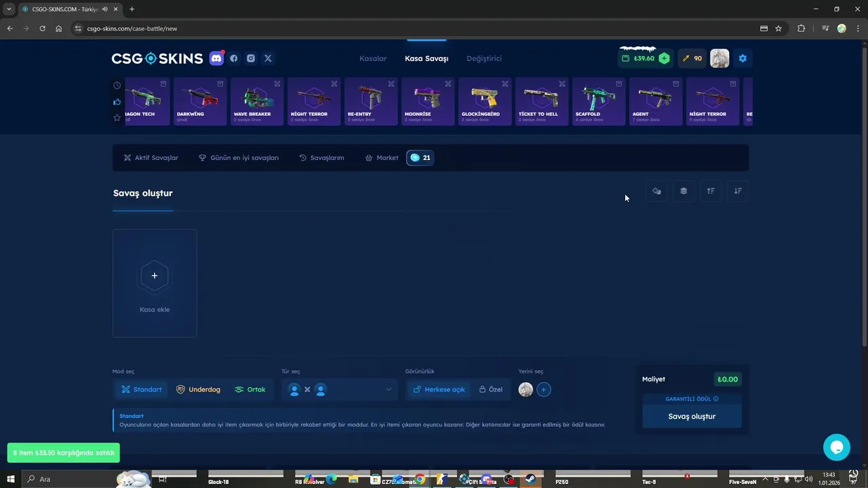Viewport: 868px width, 488px height.
Task: Show best drops thumbs-up icon
Action: click(x=117, y=102)
